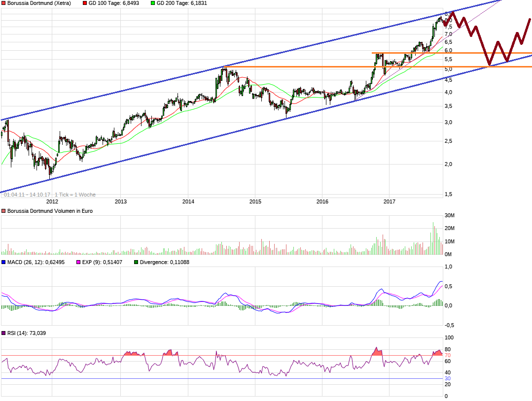The height and width of the screenshot is (401, 532).
Task: Click the 2017 year label on time axis
Action: point(390,201)
